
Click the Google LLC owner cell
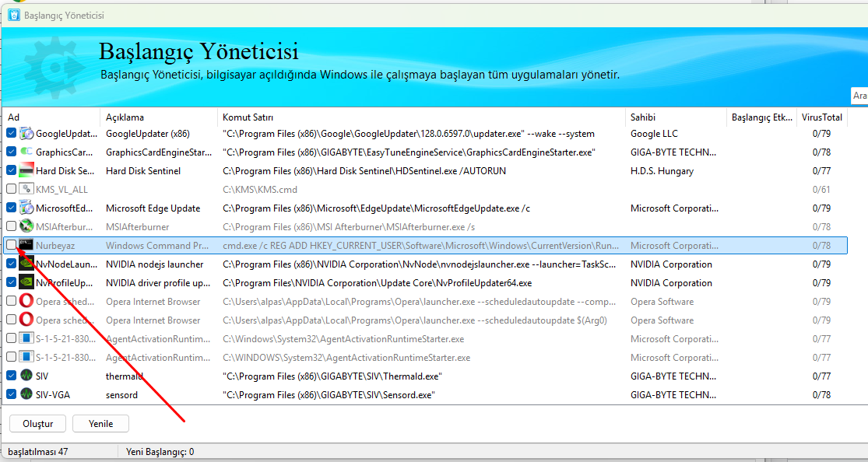click(x=655, y=133)
